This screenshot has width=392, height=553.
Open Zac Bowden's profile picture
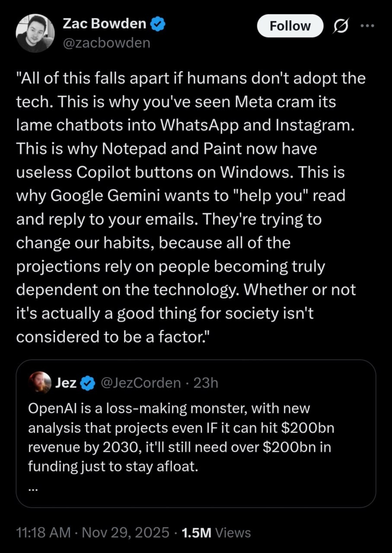click(35, 33)
